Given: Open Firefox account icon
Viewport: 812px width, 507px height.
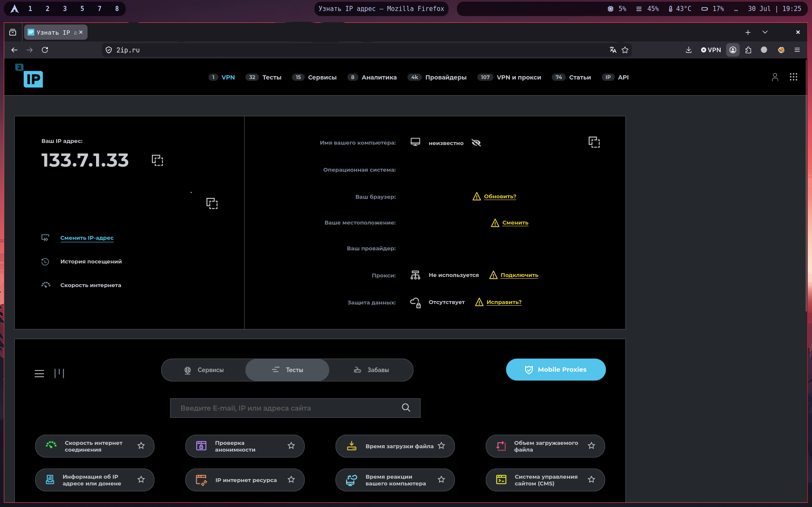Looking at the screenshot, I should tap(733, 50).
